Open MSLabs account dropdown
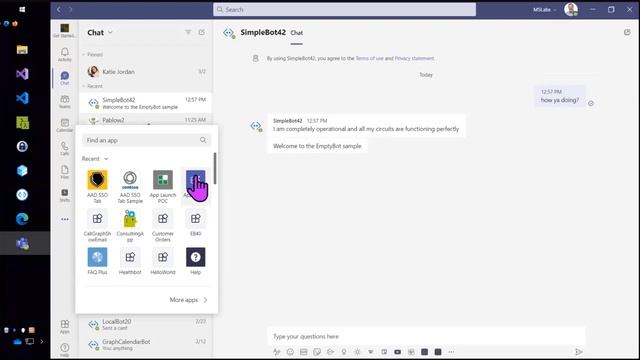Image resolution: width=640 pixels, height=360 pixels. click(x=544, y=9)
